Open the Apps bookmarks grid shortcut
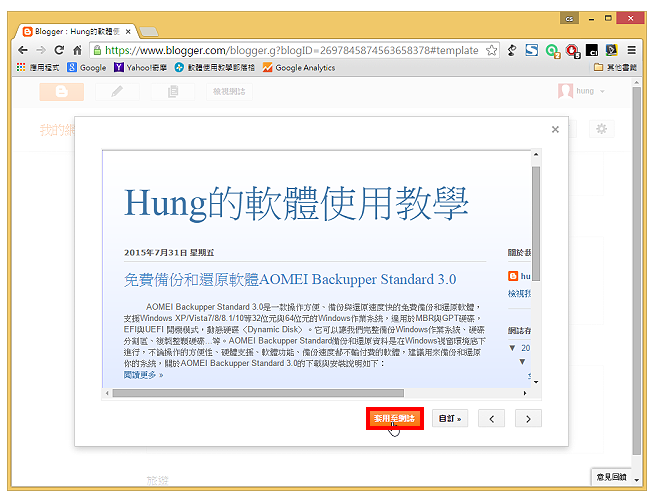This screenshot has width=650, height=493. pyautogui.click(x=38, y=67)
